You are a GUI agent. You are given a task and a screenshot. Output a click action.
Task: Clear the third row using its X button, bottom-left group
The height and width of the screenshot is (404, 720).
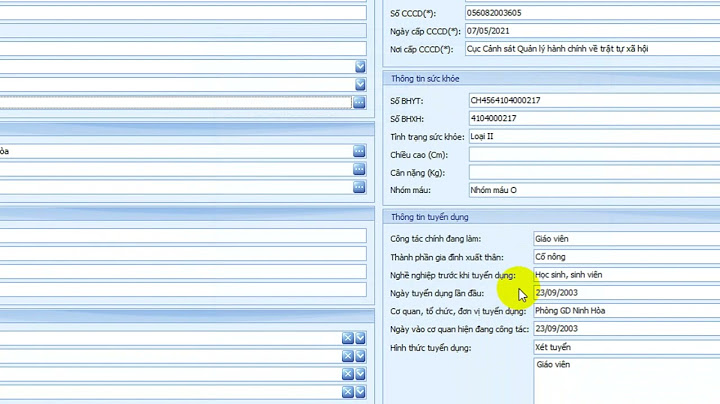click(348, 374)
